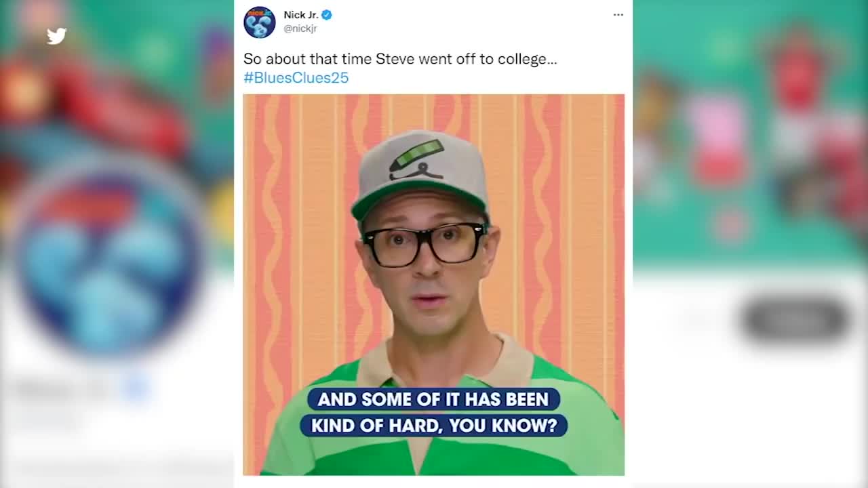
Task: Follow the #BluesClues25 hashtag link
Action: [x=296, y=77]
